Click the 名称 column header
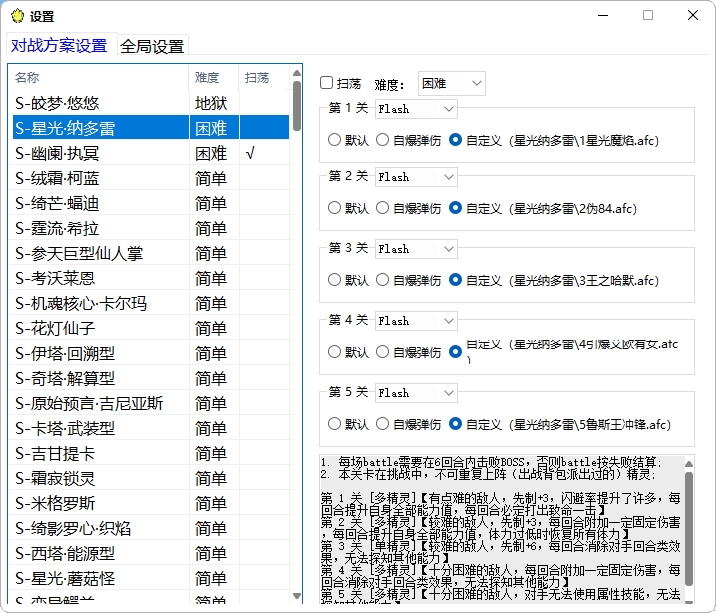The height and width of the screenshot is (613, 716). click(97, 77)
